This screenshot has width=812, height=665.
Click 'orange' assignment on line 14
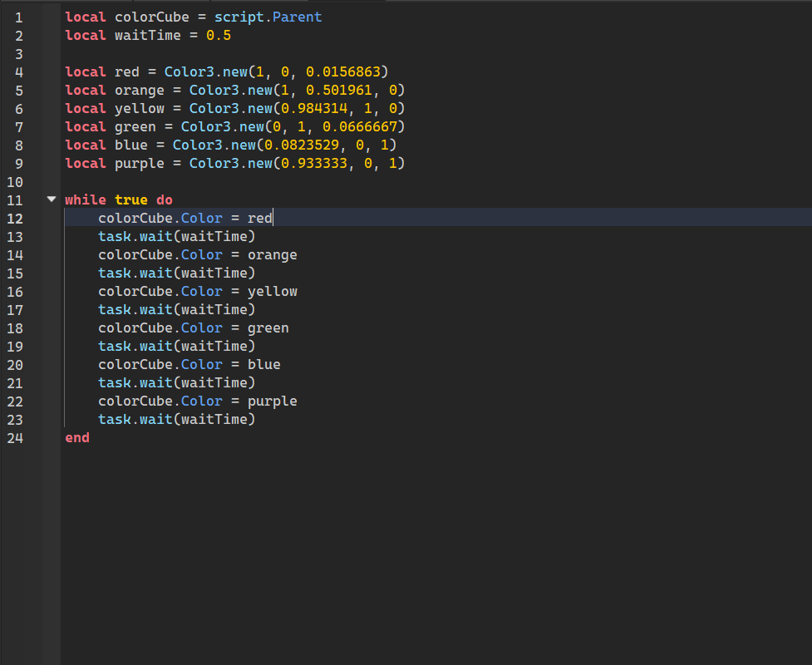pyautogui.click(x=272, y=255)
